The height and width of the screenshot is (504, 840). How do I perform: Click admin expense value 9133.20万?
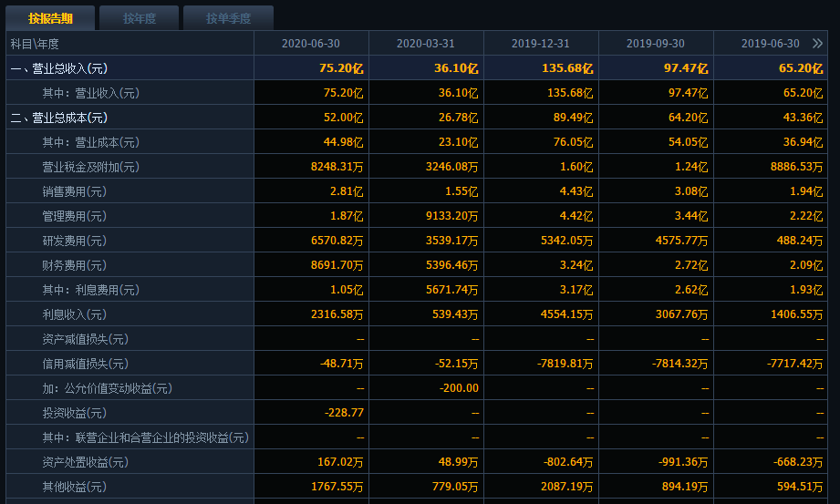452,216
